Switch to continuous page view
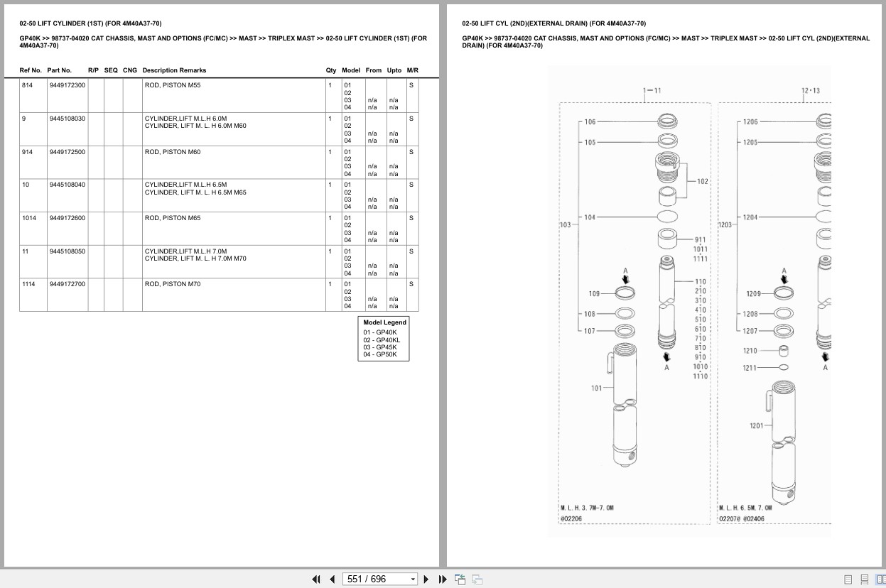Viewport: 886px width, 588px height. (865, 579)
